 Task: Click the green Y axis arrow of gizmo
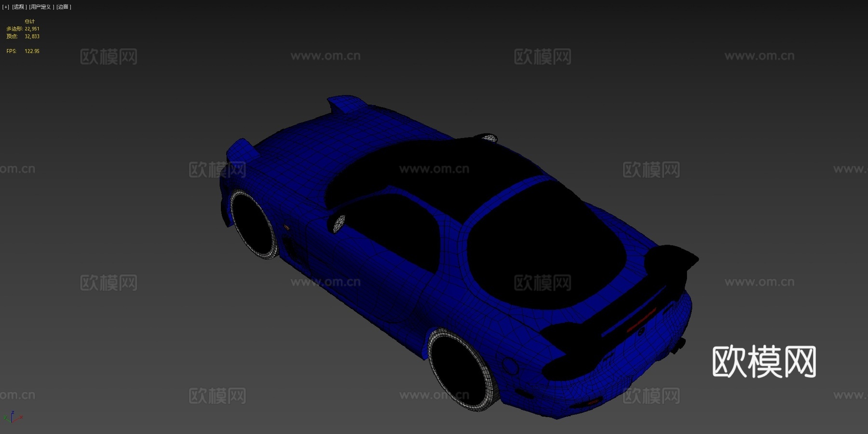click(5, 417)
